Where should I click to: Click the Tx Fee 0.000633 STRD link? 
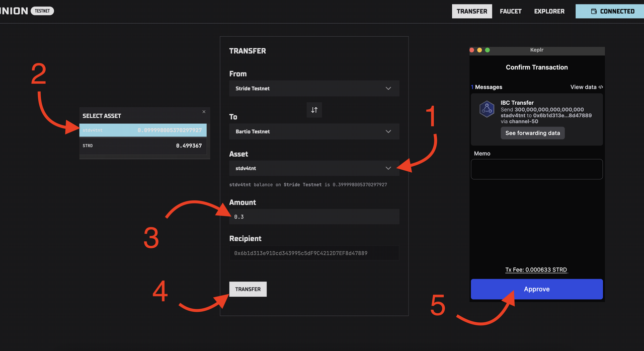point(536,270)
